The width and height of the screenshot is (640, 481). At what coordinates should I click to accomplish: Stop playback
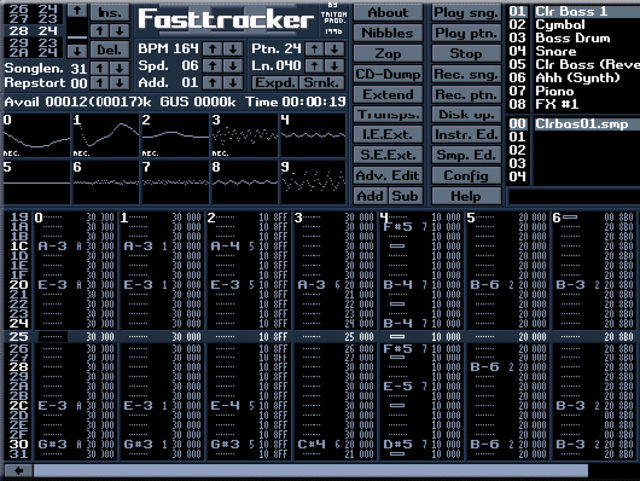pos(466,53)
